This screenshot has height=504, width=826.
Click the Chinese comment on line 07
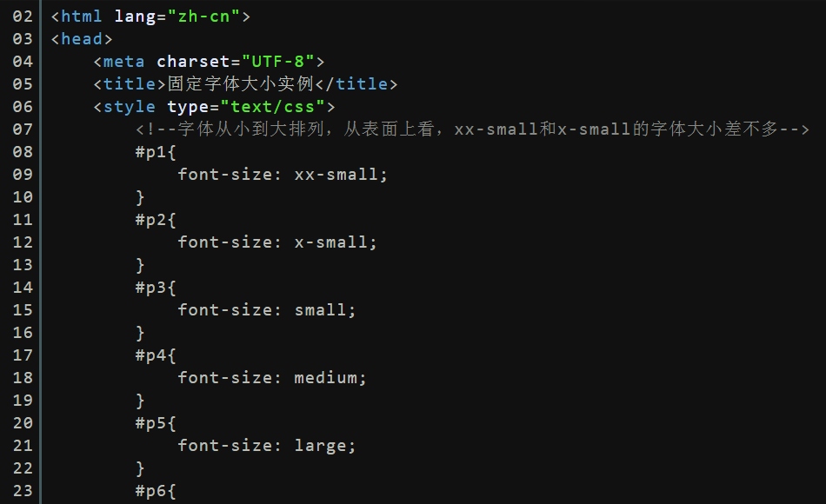click(x=472, y=129)
